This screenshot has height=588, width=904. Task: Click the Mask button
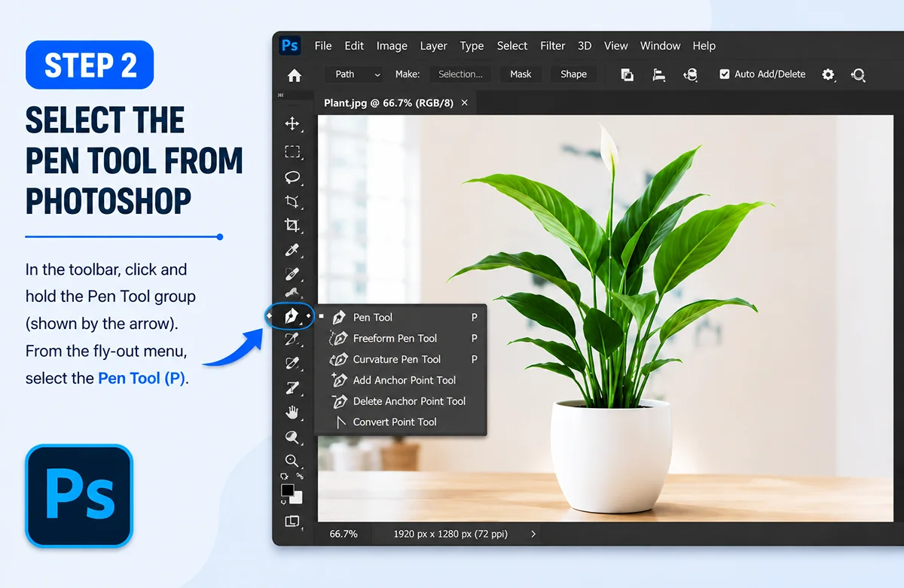(x=521, y=74)
